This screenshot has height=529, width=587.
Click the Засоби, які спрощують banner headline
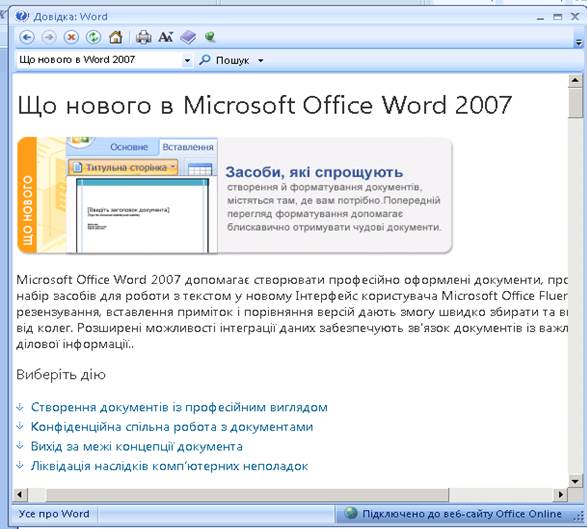click(x=314, y=172)
